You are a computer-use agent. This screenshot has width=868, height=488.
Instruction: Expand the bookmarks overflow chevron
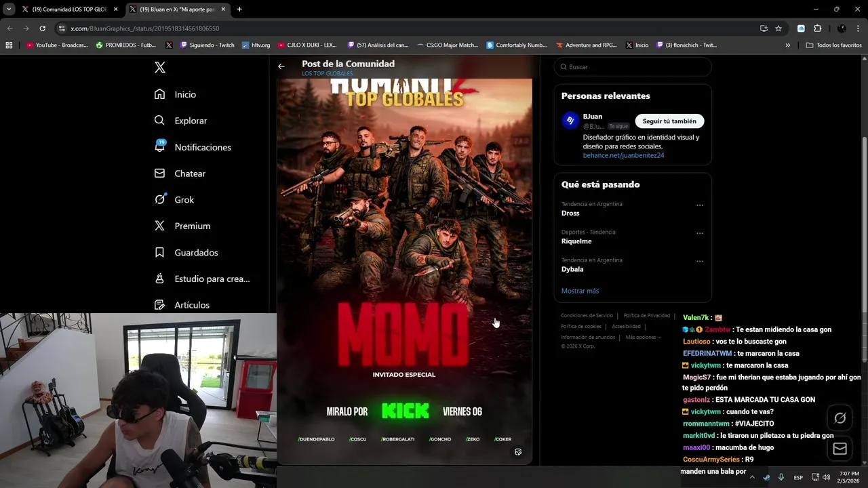[787, 45]
